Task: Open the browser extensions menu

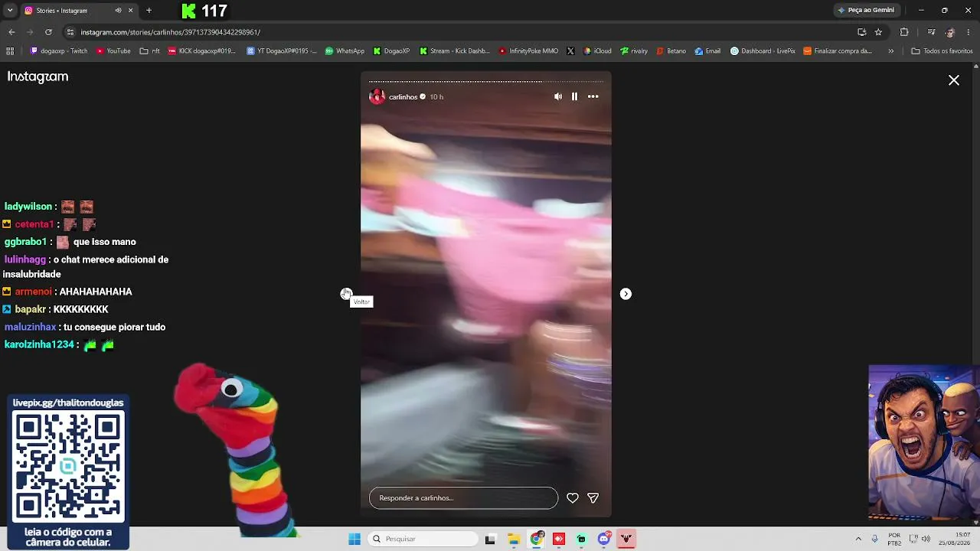Action: [x=904, y=32]
